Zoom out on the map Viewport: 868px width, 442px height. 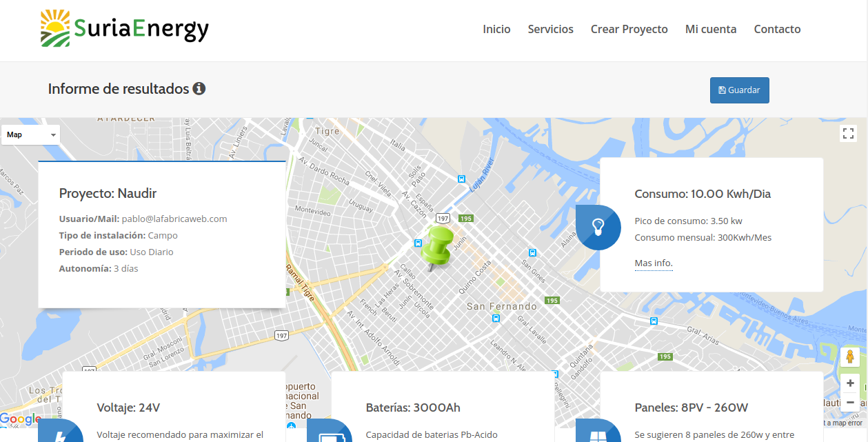click(849, 402)
